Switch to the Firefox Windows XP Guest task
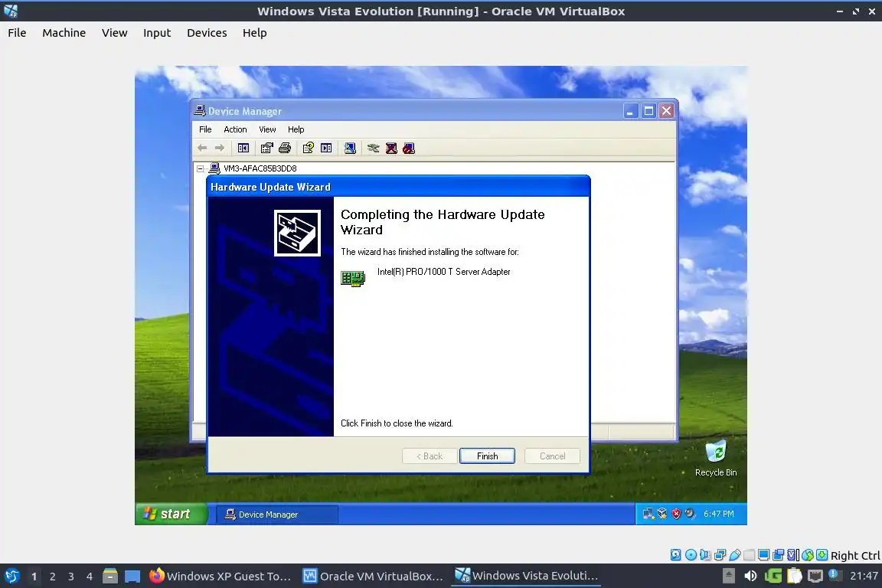882x588 pixels. (220, 576)
